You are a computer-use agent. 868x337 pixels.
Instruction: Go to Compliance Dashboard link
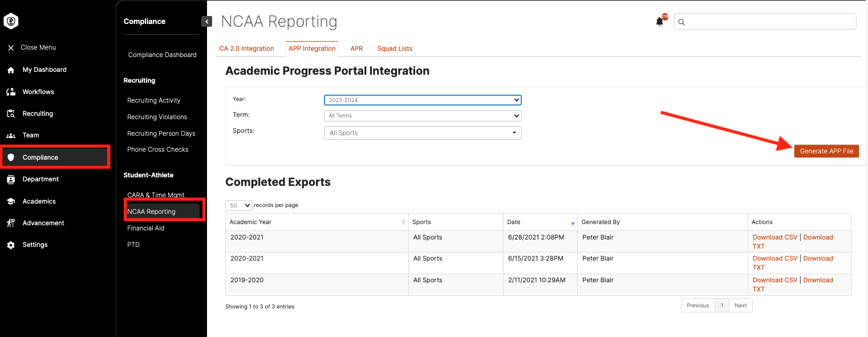point(162,55)
